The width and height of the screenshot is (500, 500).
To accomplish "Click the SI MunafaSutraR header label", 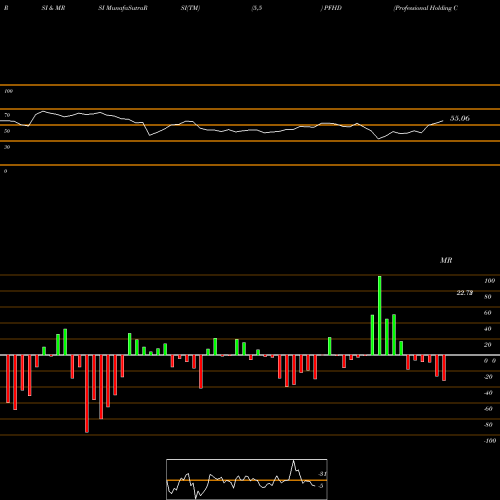I will [123, 8].
